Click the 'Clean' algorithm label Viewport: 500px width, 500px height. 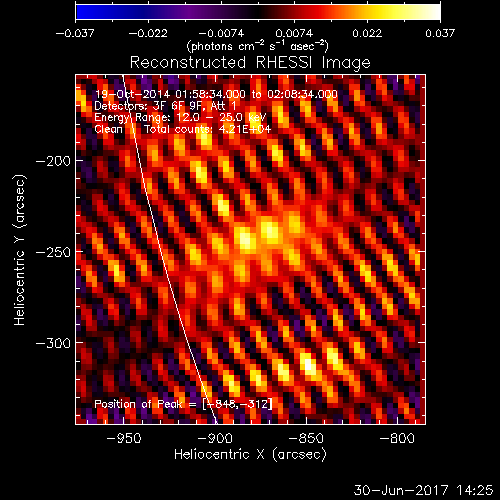108,129
